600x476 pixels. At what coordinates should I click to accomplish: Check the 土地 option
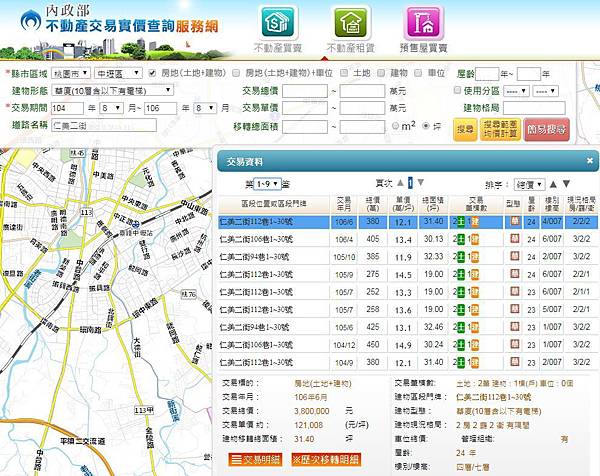point(344,73)
